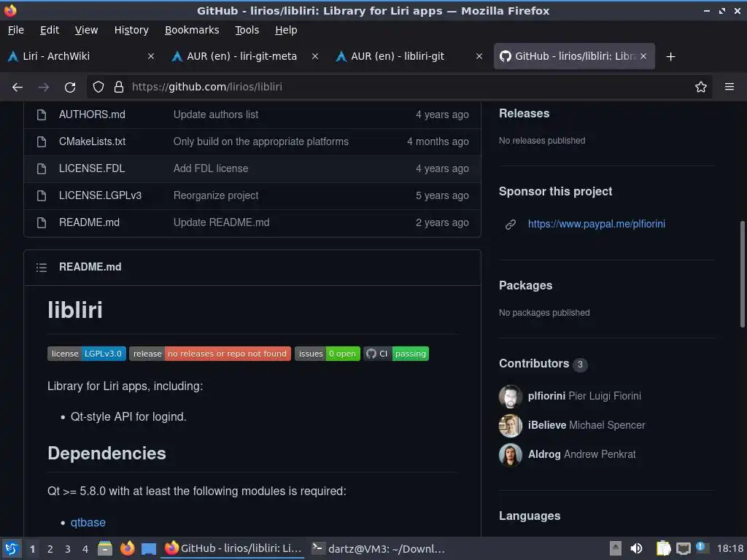747x560 pixels.
Task: Open the File menu
Action: tap(16, 30)
